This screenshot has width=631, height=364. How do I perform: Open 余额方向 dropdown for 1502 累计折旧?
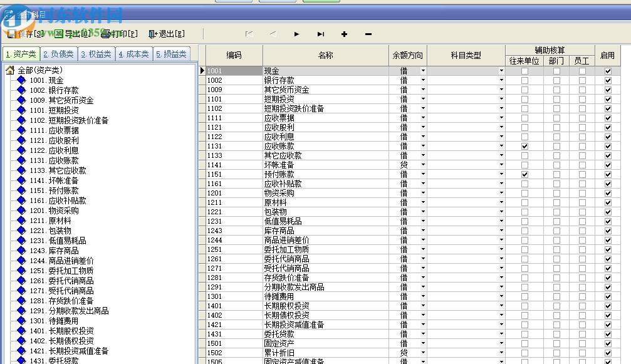pos(423,353)
